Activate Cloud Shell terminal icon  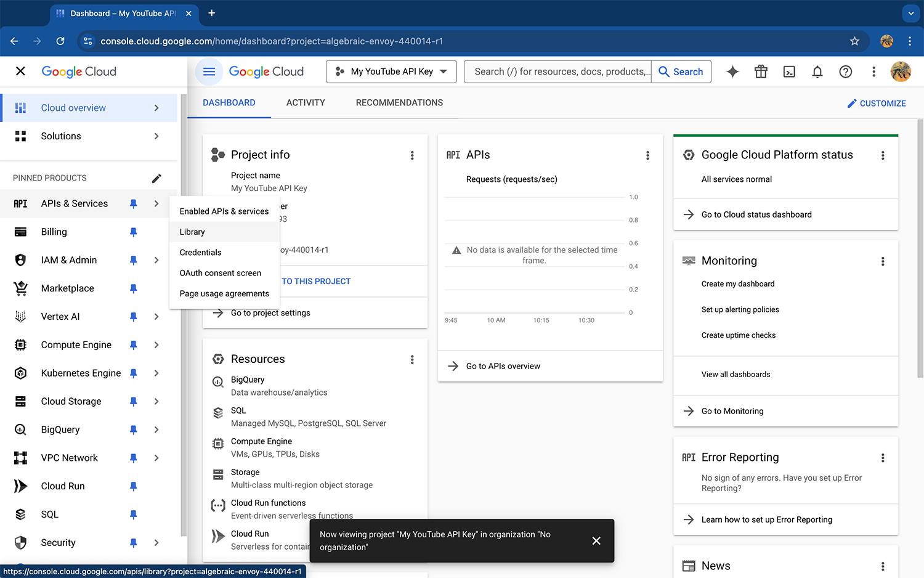(789, 71)
